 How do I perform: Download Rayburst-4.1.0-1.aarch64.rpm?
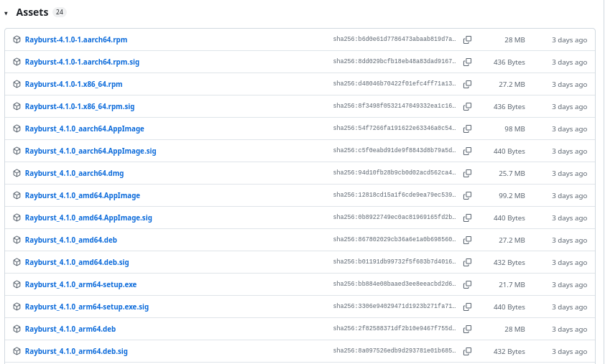(x=76, y=39)
